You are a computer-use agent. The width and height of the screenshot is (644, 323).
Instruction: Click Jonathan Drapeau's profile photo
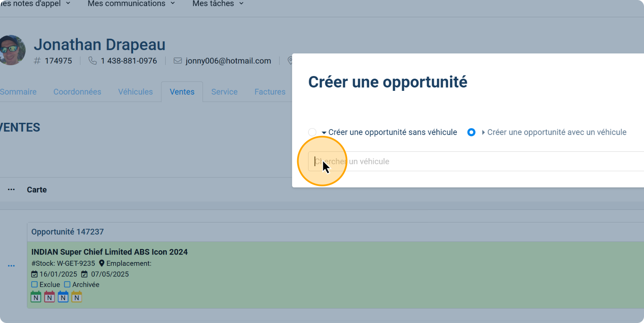[x=11, y=50]
